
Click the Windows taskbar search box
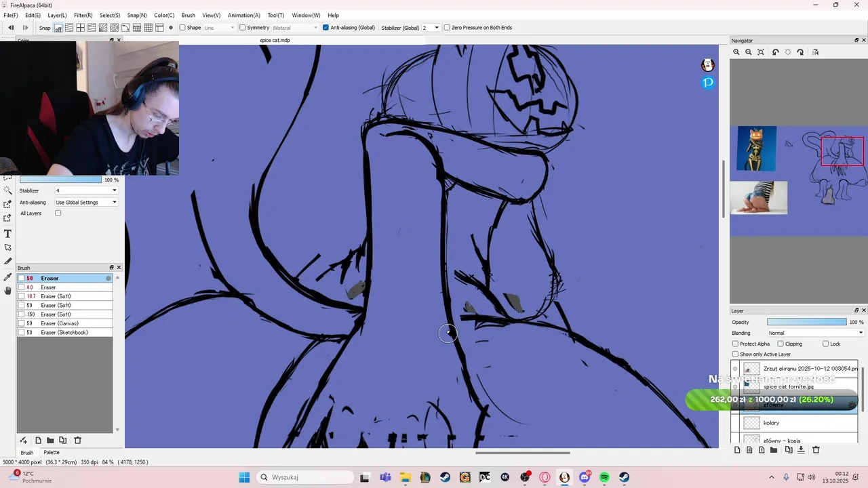point(304,477)
